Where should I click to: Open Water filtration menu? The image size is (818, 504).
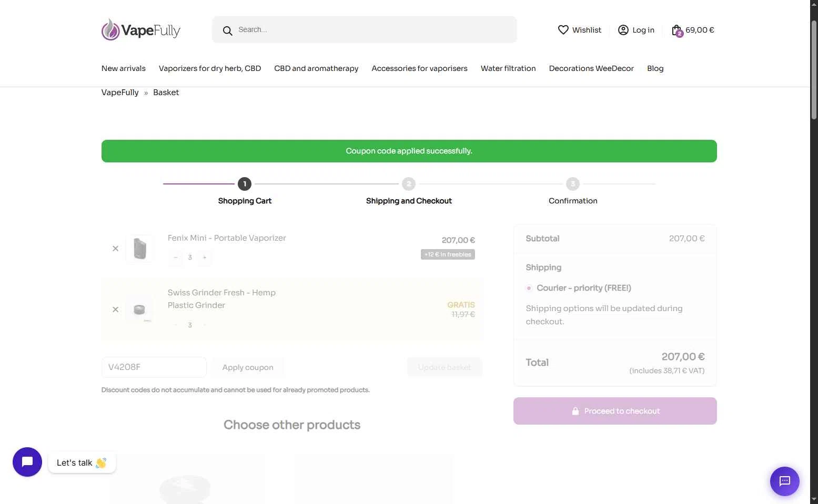click(x=508, y=68)
